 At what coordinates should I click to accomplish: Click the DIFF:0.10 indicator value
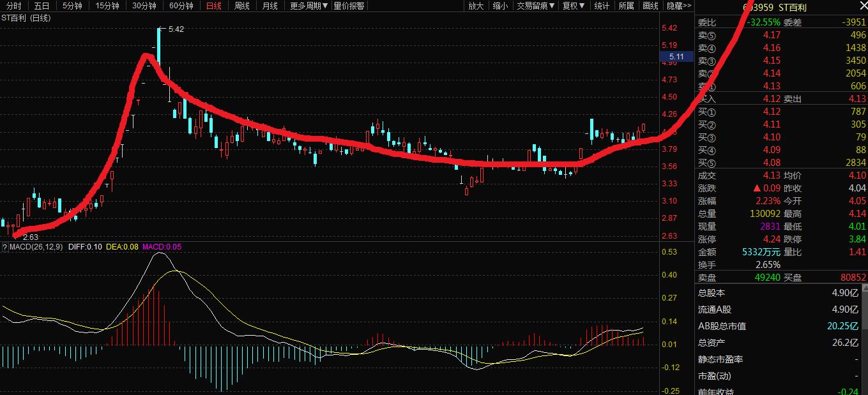[x=85, y=246]
